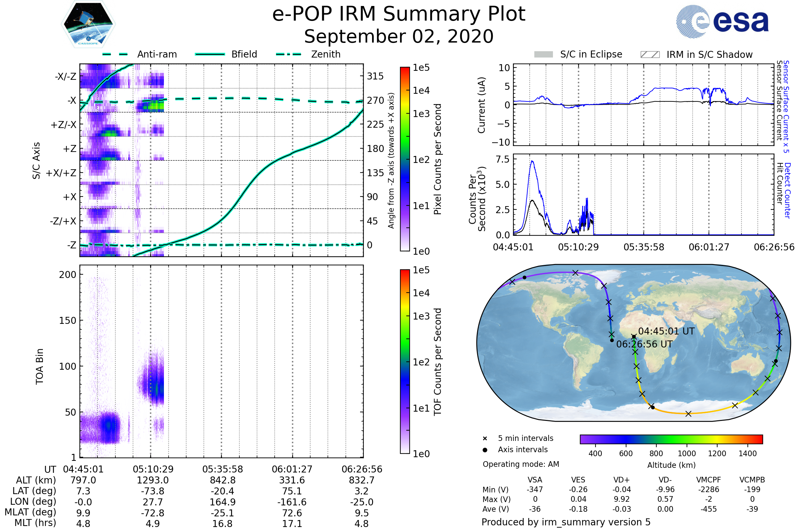This screenshot has height=532, width=798.
Task: Click the Zenith dash-dot legend line
Action: 288,54
